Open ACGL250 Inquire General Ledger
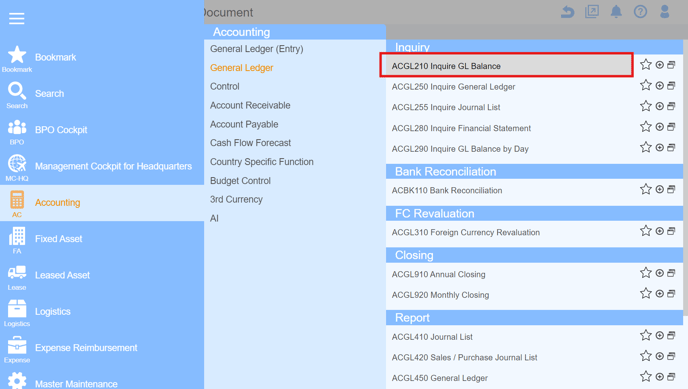 (453, 87)
